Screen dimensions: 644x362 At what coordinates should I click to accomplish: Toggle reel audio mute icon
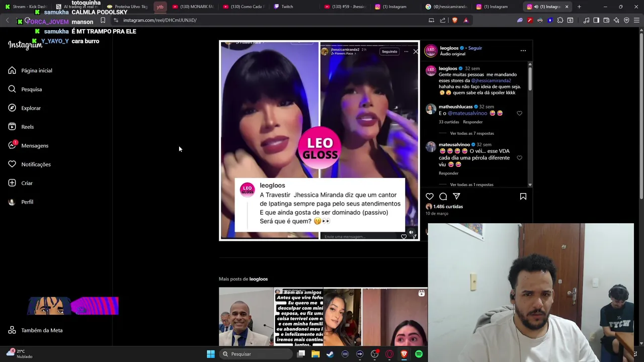[x=411, y=233]
